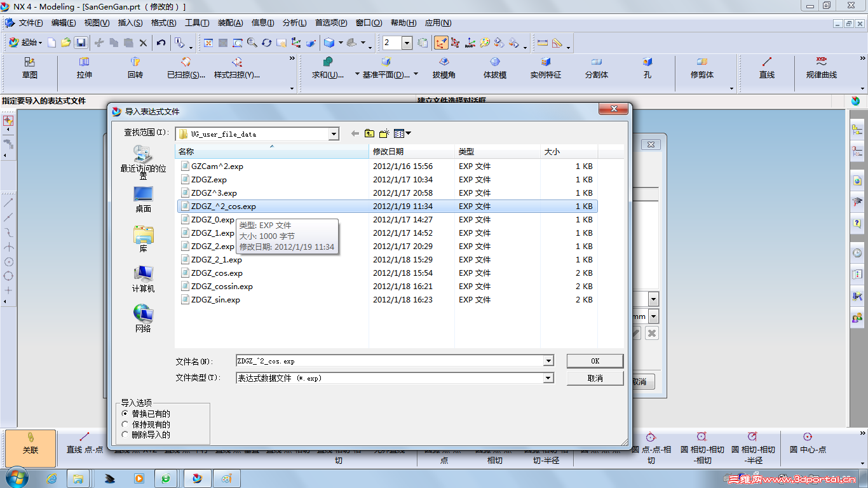
Task: Select the 保持现有的 radio option
Action: (x=125, y=424)
